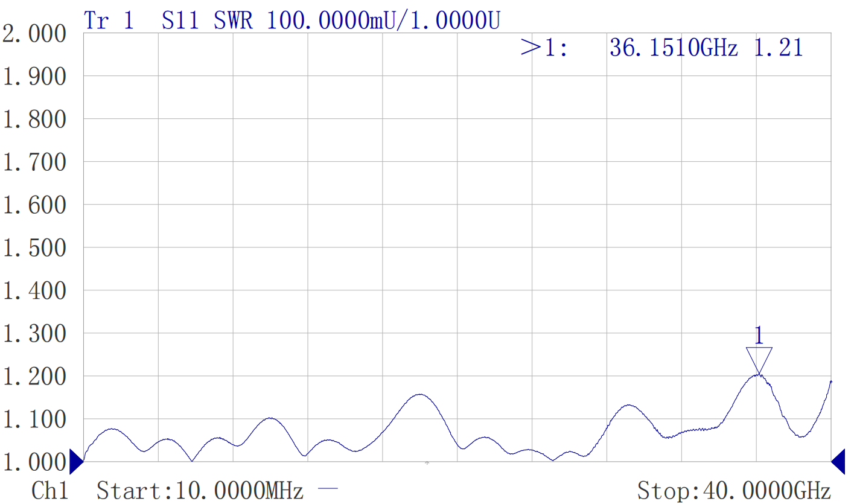The width and height of the screenshot is (851, 504).
Task: Click the 1.000 bottom Y-axis label
Action: coord(34,462)
